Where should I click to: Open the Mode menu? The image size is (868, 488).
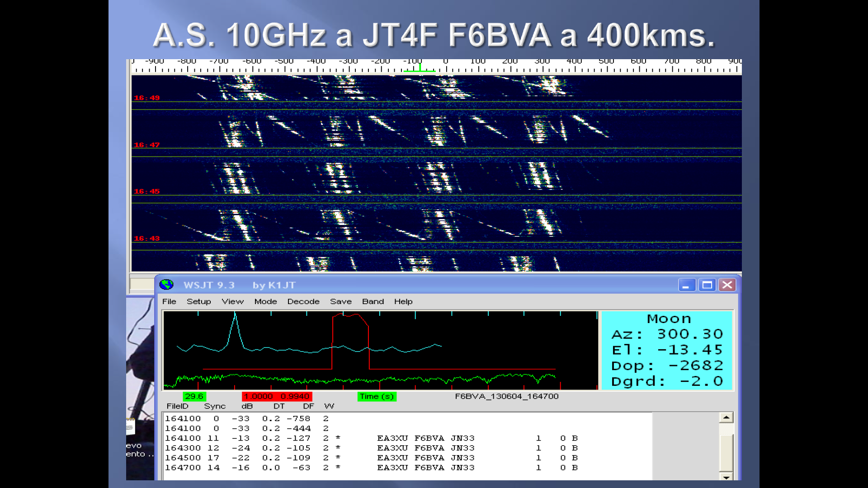click(265, 301)
